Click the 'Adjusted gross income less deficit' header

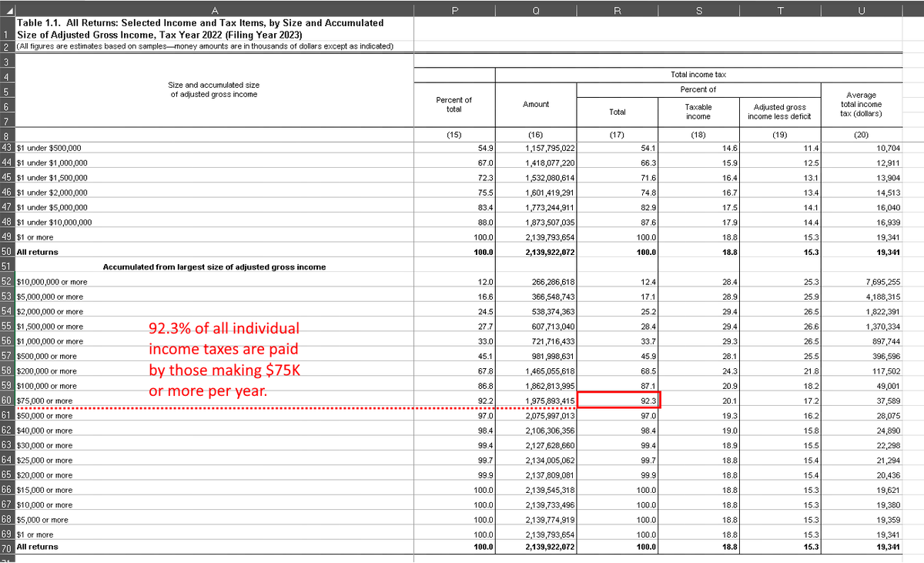[x=780, y=112]
